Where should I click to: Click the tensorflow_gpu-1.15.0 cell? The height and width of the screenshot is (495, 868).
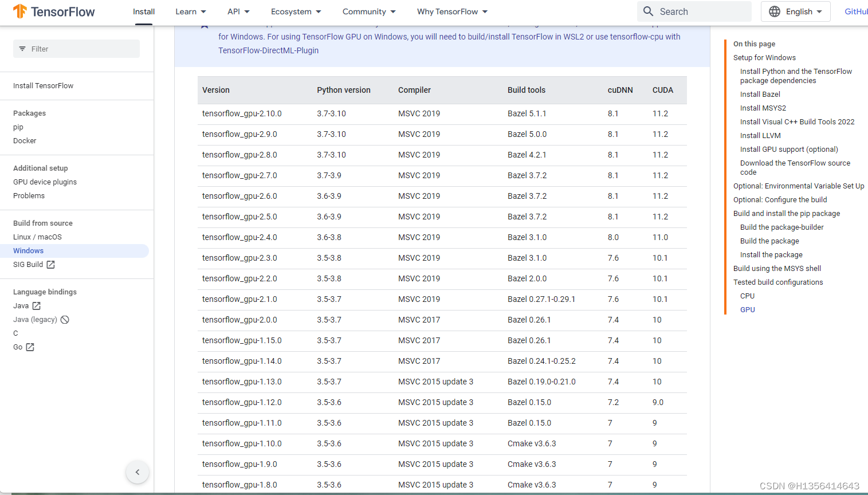coord(242,341)
